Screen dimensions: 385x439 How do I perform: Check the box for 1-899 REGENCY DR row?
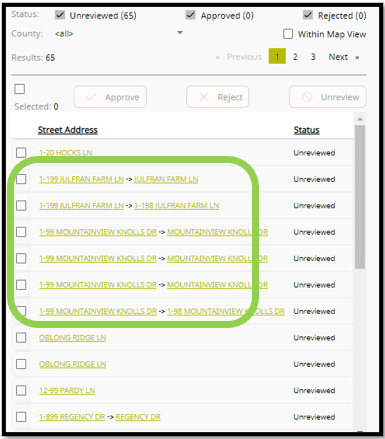point(21,417)
